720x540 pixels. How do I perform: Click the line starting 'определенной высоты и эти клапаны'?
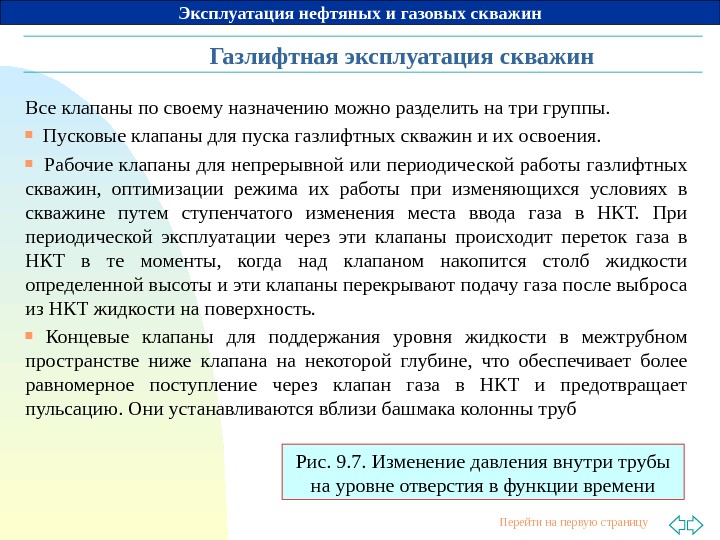pos(356,285)
